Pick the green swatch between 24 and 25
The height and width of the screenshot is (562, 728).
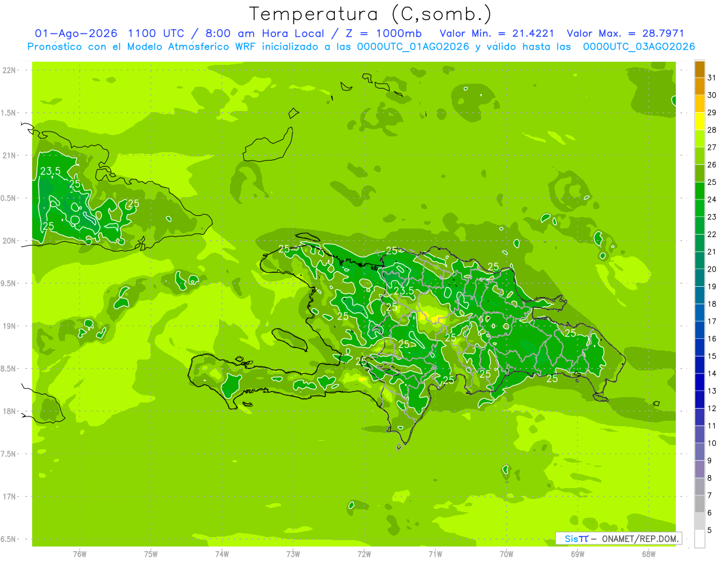[x=699, y=191]
